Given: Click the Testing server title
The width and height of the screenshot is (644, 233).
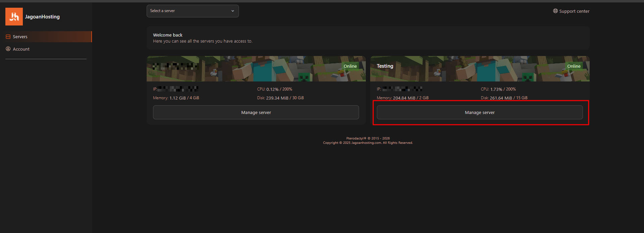Looking at the screenshot, I should point(385,66).
